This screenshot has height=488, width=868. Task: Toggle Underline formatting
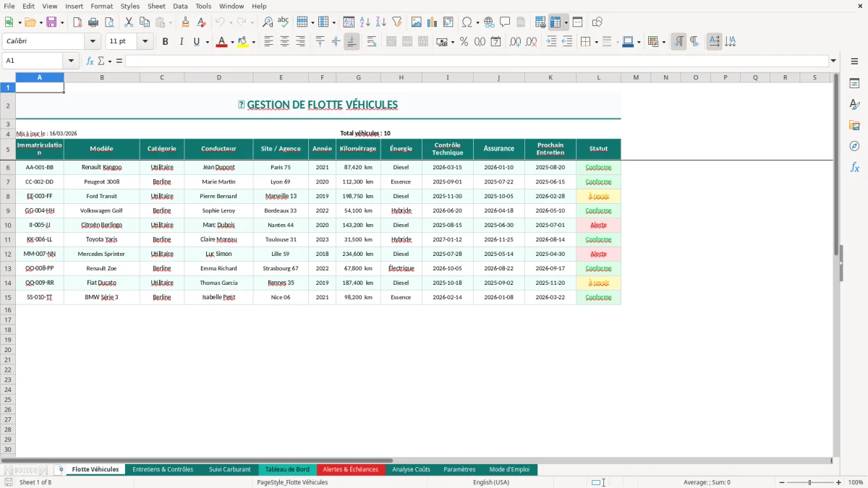(196, 42)
